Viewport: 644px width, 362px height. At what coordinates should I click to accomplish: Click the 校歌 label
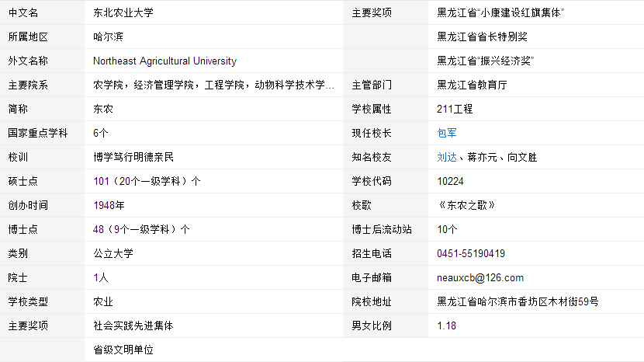click(x=362, y=205)
